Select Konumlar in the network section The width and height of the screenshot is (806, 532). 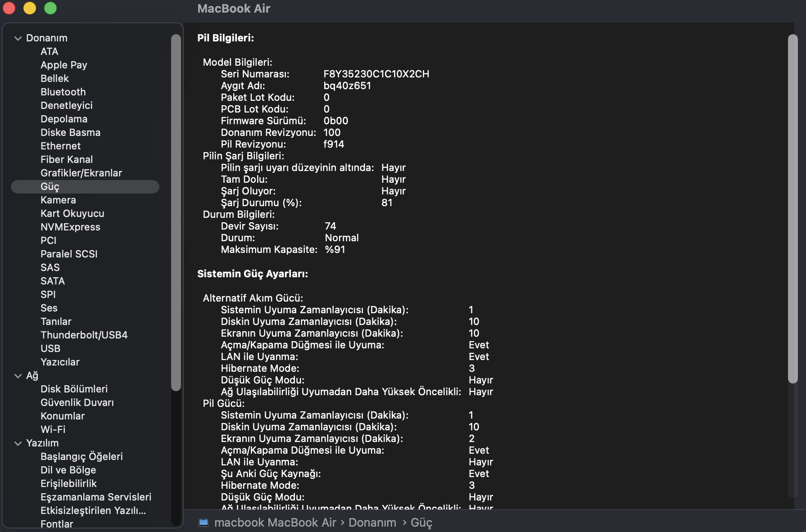point(63,416)
